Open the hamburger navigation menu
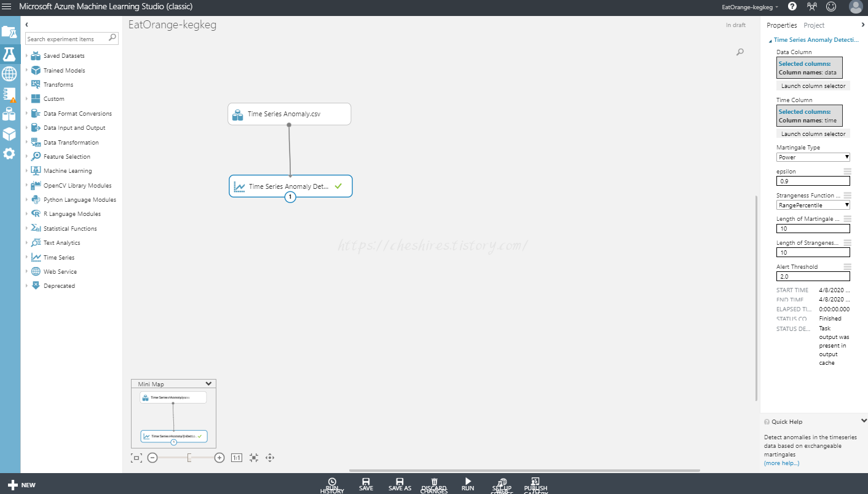Screen dimensions: 868x494 click(7, 6)
